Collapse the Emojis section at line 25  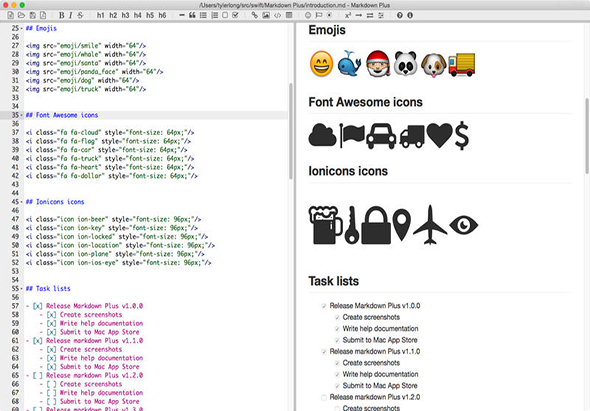point(21,29)
